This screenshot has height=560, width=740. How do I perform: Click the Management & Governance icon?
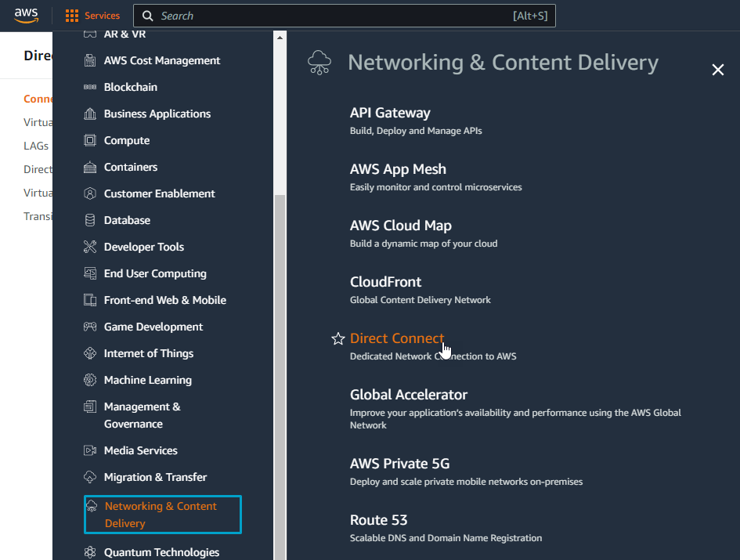(90, 406)
